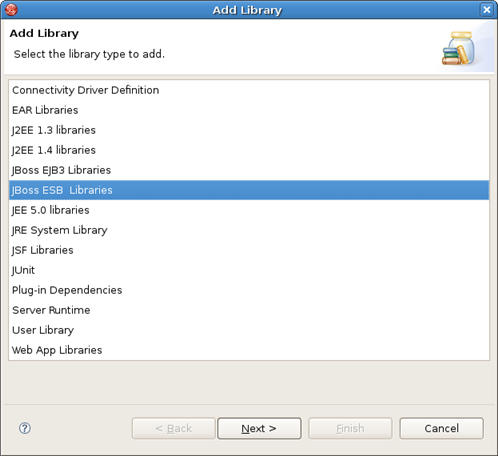This screenshot has width=498, height=456.
Task: Choose J2EE 1.4 libraries
Action: pos(249,150)
